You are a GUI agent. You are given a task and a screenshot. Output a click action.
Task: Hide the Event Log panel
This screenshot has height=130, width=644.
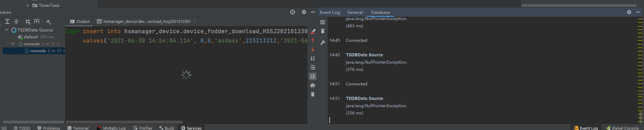638,12
